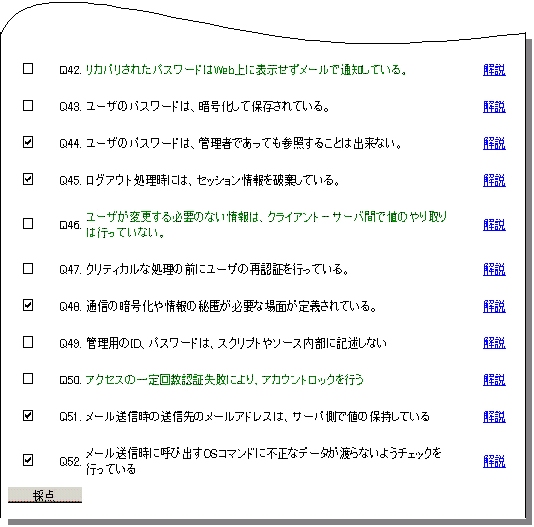This screenshot has width=534, height=527.
Task: Open the 解説 link for Q46
Action: click(x=494, y=225)
